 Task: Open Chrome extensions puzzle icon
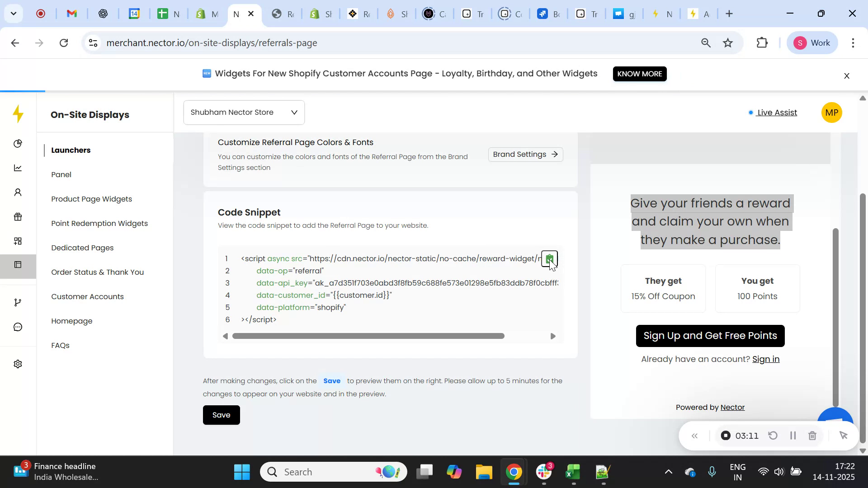pos(762,42)
